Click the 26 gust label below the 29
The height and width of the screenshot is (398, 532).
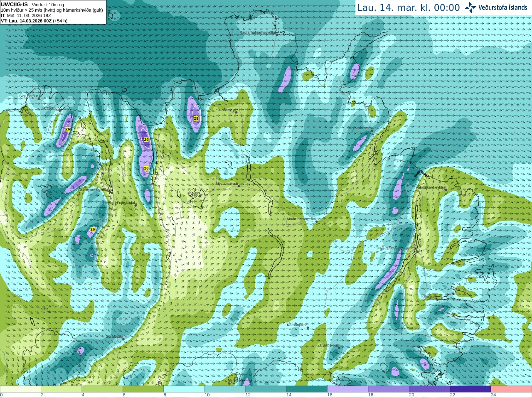click(x=146, y=168)
